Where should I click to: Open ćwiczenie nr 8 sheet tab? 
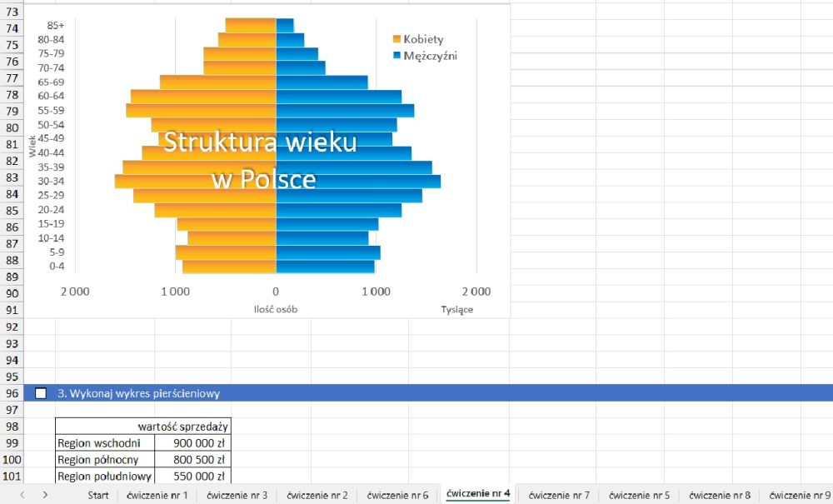pyautogui.click(x=720, y=495)
